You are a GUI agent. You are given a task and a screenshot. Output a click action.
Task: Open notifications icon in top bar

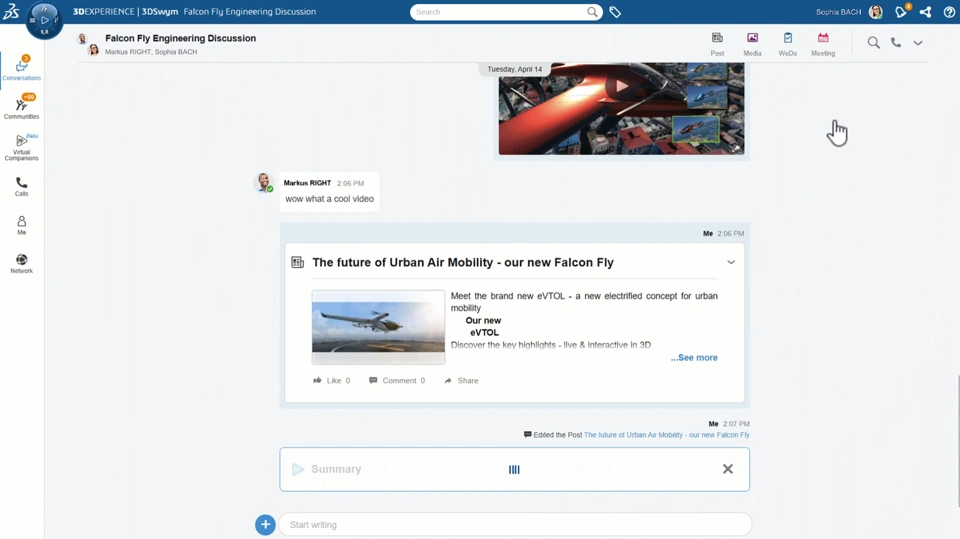click(901, 12)
